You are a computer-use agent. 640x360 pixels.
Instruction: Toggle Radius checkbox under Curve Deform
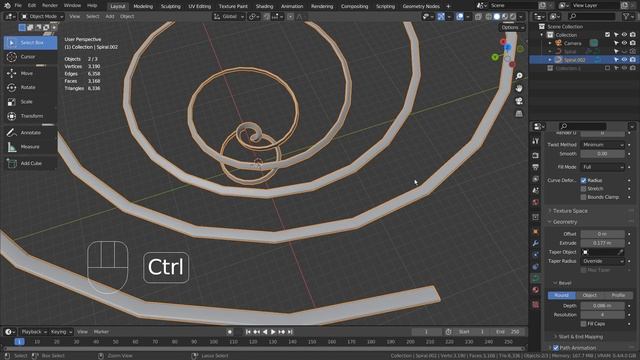(584, 180)
